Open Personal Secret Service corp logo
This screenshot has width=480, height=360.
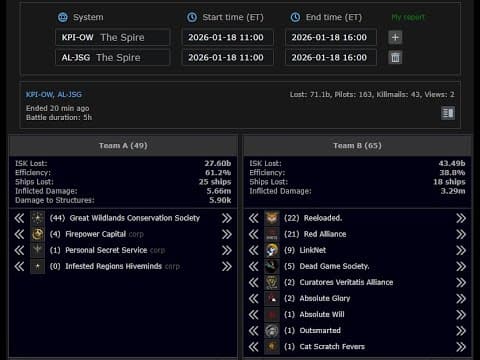[38, 250]
